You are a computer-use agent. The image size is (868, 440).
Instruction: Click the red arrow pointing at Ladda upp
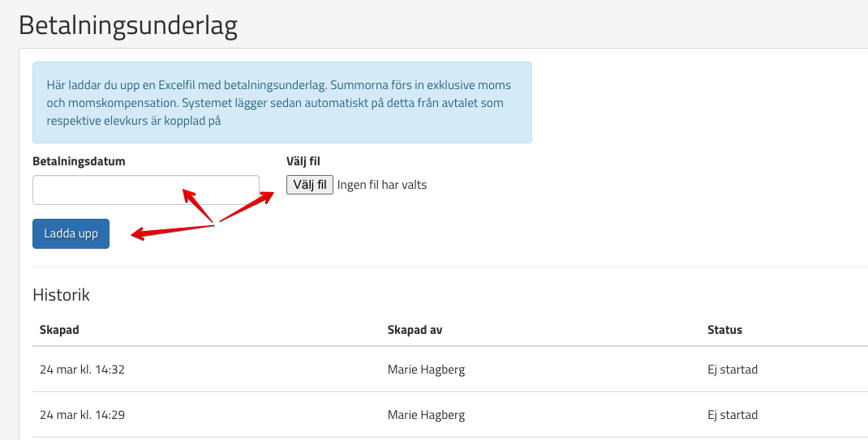click(x=170, y=231)
